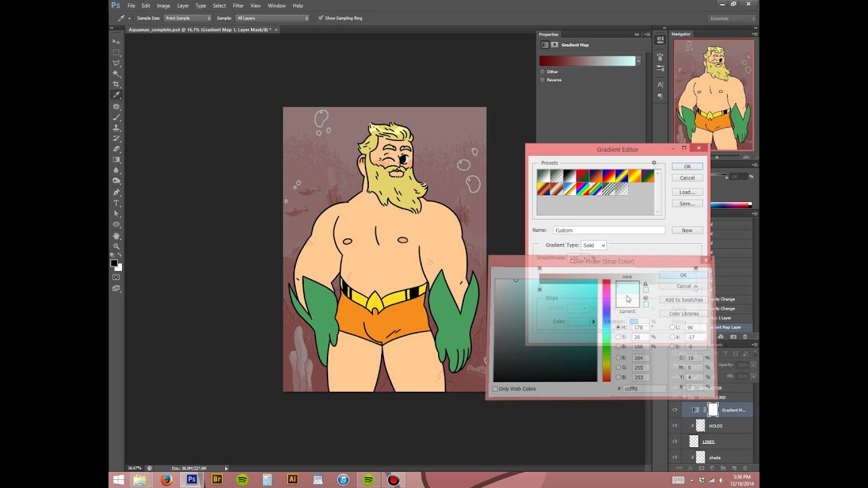The width and height of the screenshot is (868, 488).
Task: Click New gradient button
Action: click(x=687, y=230)
